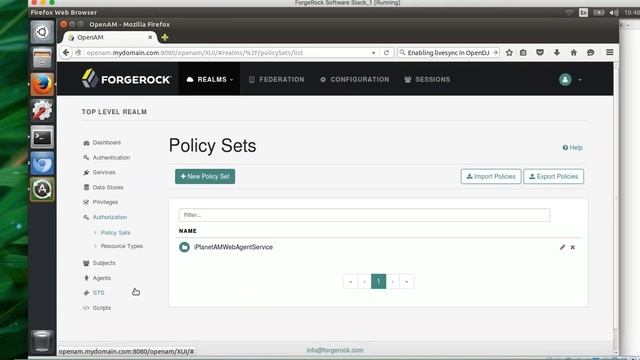The image size is (640, 360).
Task: Go to the last page of results
Action: click(407, 281)
